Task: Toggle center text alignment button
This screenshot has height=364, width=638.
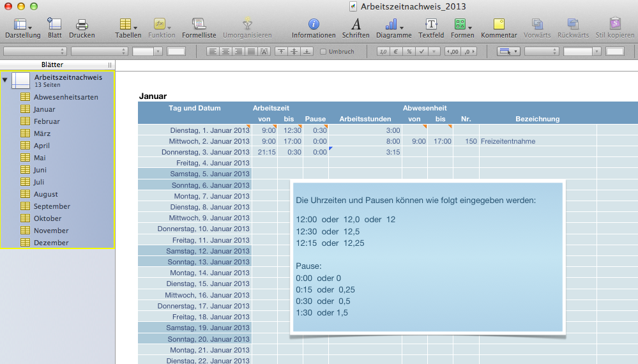Action: click(225, 52)
